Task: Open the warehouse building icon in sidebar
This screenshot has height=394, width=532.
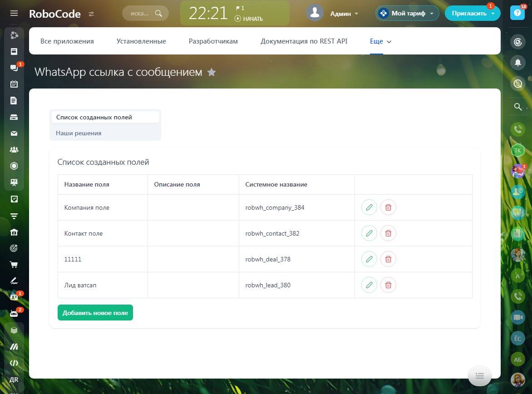Action: (14, 232)
